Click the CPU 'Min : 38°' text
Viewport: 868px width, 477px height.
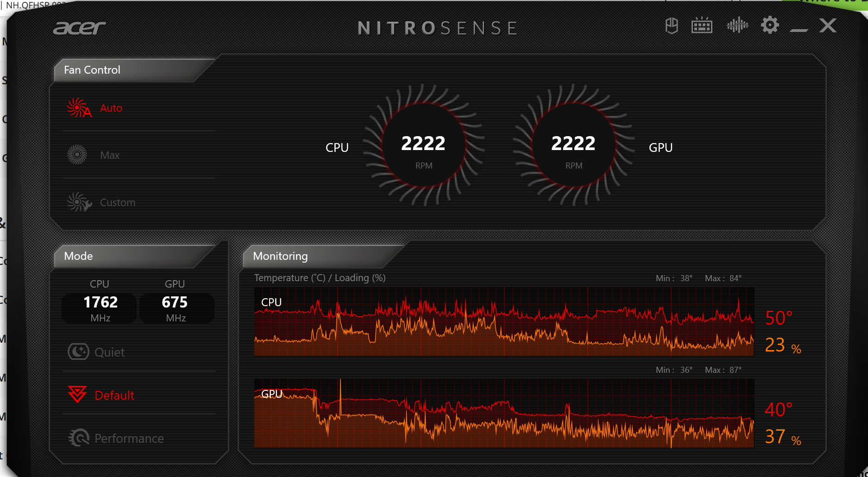[674, 278]
